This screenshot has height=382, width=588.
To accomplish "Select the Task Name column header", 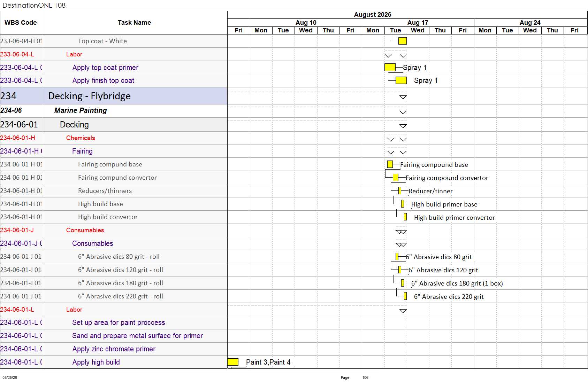I will (135, 23).
